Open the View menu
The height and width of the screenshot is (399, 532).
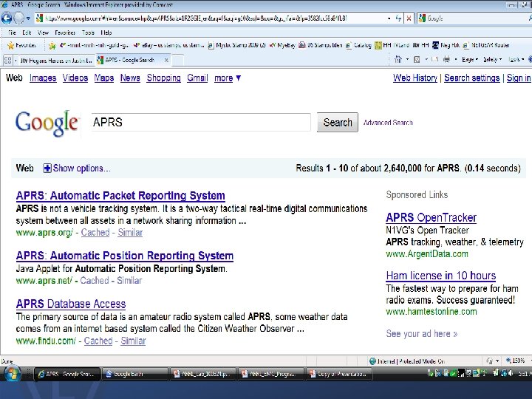43,33
